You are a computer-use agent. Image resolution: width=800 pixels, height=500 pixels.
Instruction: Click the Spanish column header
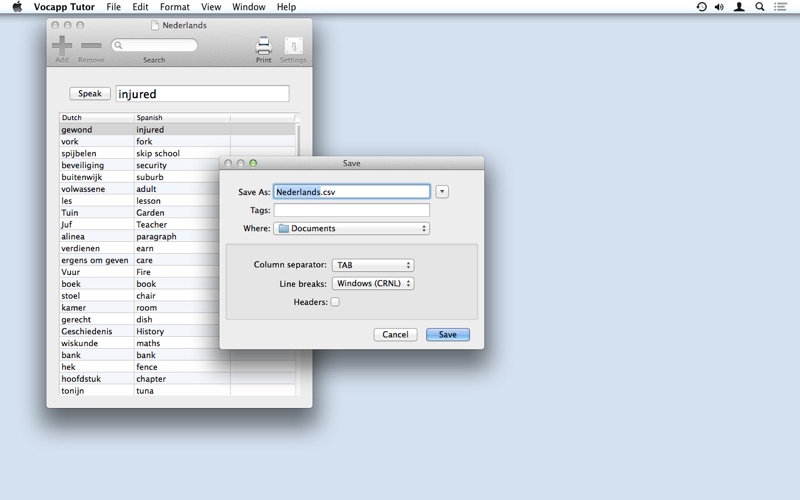[x=182, y=117]
